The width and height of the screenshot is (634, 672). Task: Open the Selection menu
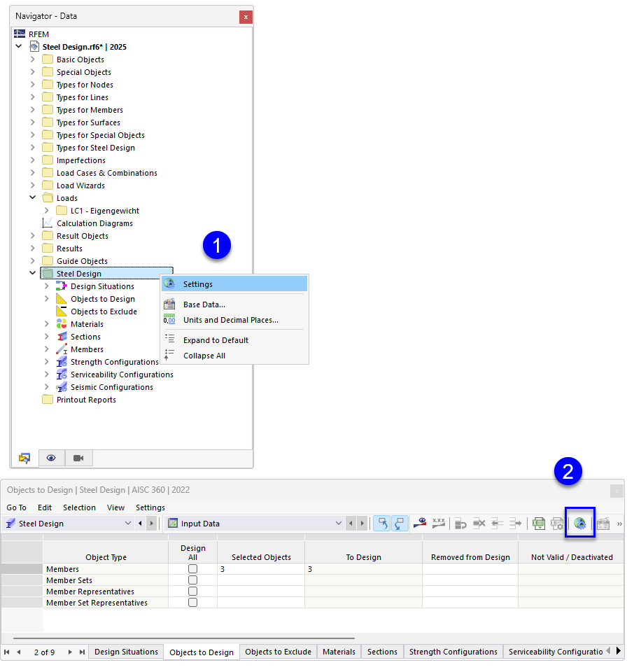click(79, 507)
